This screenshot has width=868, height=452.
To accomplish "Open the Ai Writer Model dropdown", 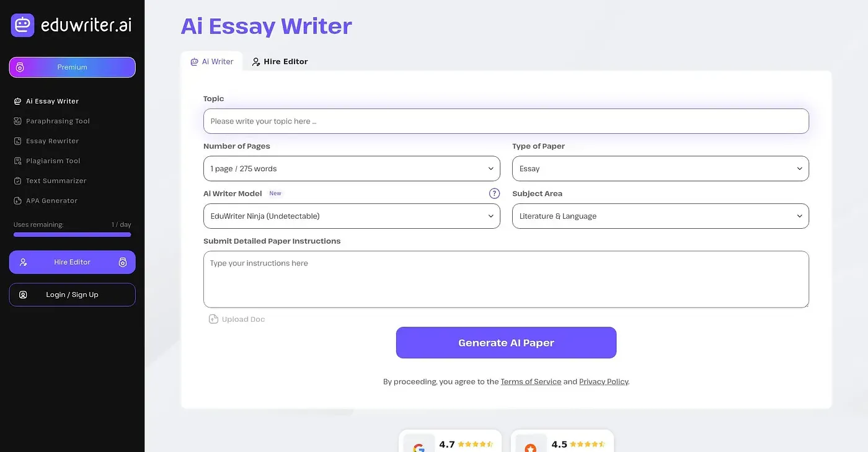I will click(x=352, y=216).
